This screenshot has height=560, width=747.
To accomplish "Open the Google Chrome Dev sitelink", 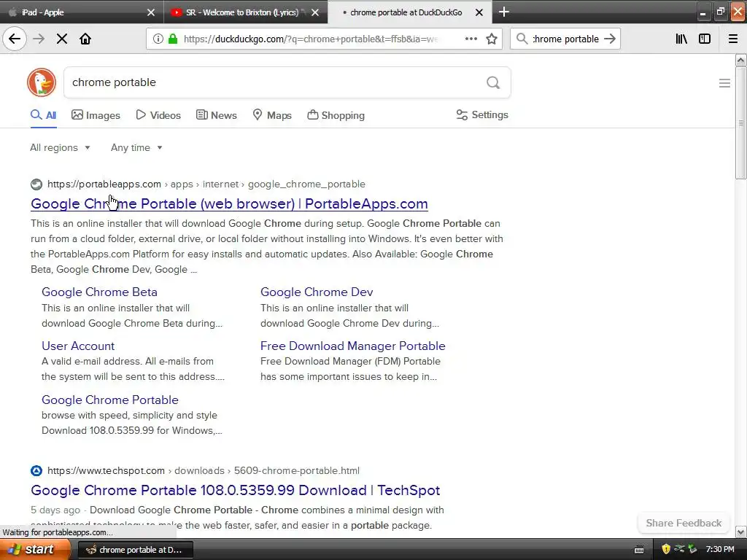I will tap(317, 292).
